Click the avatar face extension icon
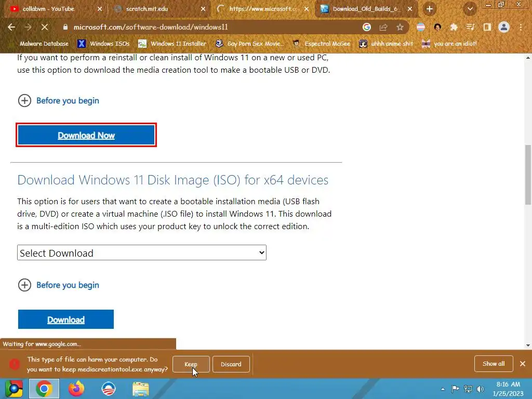 [437, 27]
